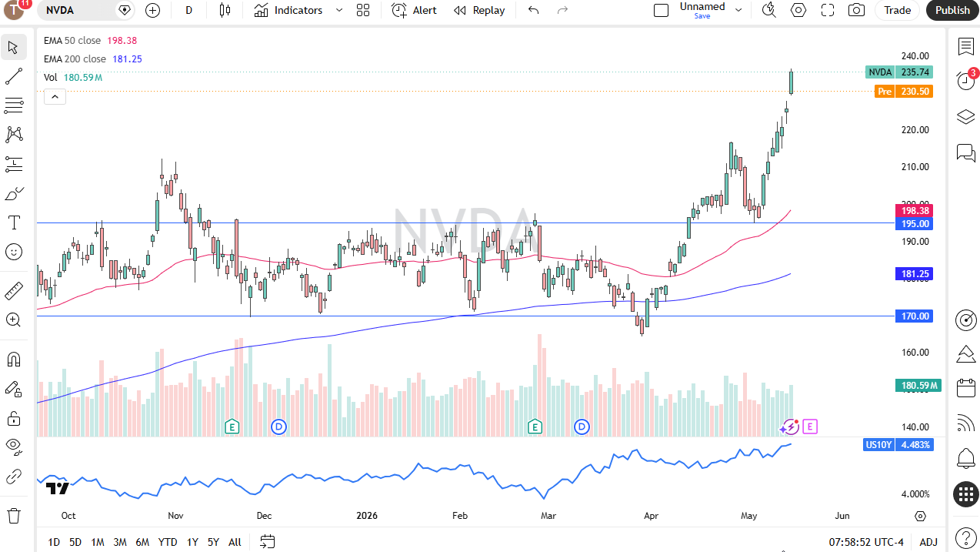980x552 pixels.
Task: Open the forecasting and measurement tools
Action: tap(13, 164)
